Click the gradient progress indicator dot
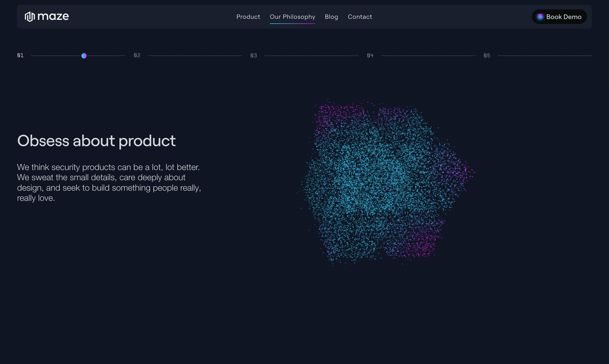Screen dimensions: 609x364 84,56
